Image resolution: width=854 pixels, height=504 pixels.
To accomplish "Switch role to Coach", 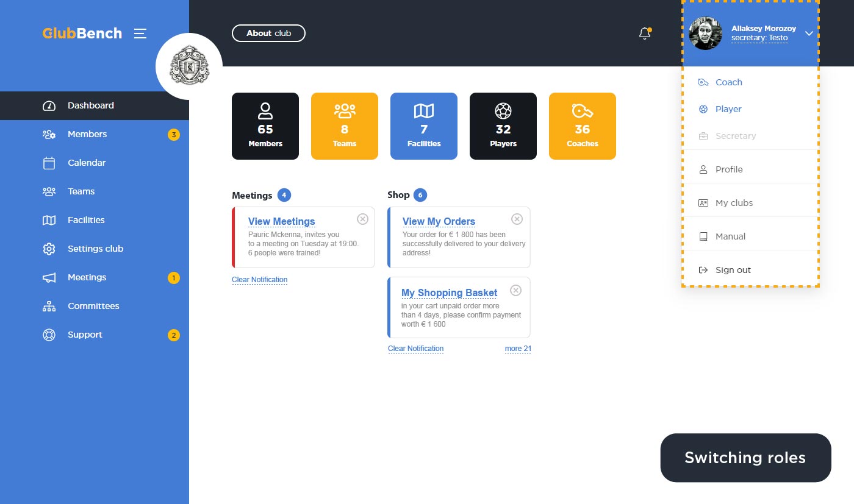I will point(728,82).
